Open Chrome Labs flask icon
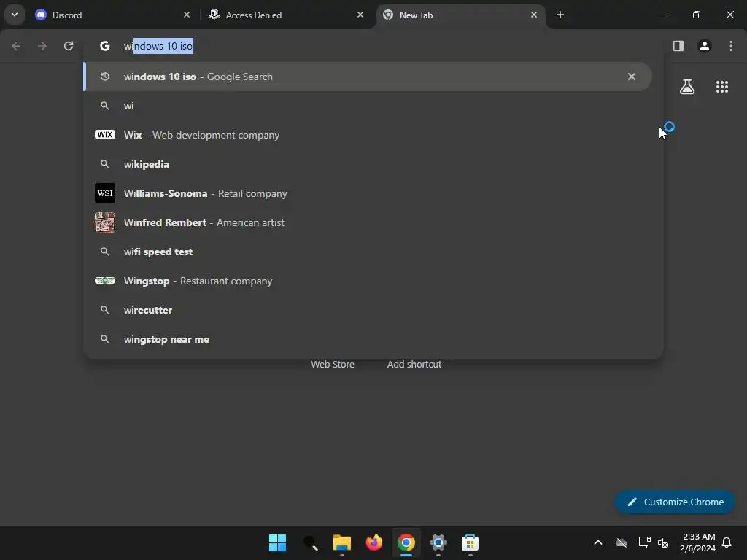This screenshot has height=560, width=747. (x=687, y=87)
